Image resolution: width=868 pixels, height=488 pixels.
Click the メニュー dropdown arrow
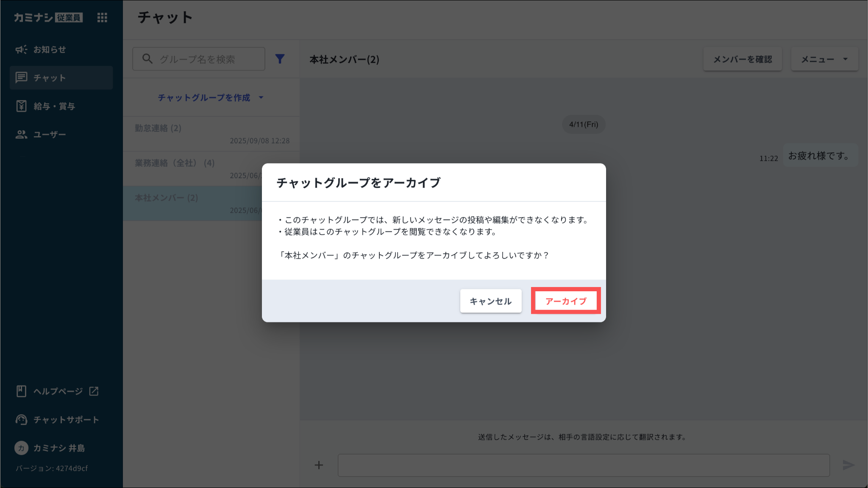[x=846, y=59]
